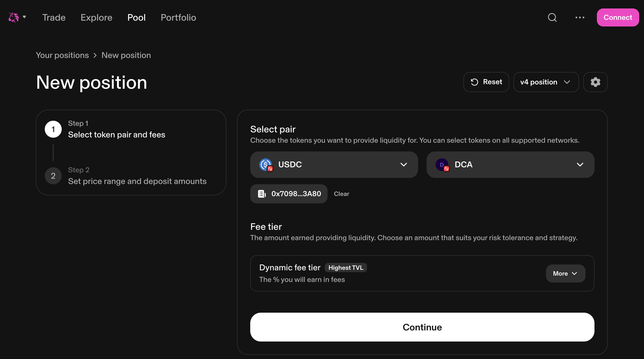
Task: Click the Connect wallet button
Action: (618, 17)
